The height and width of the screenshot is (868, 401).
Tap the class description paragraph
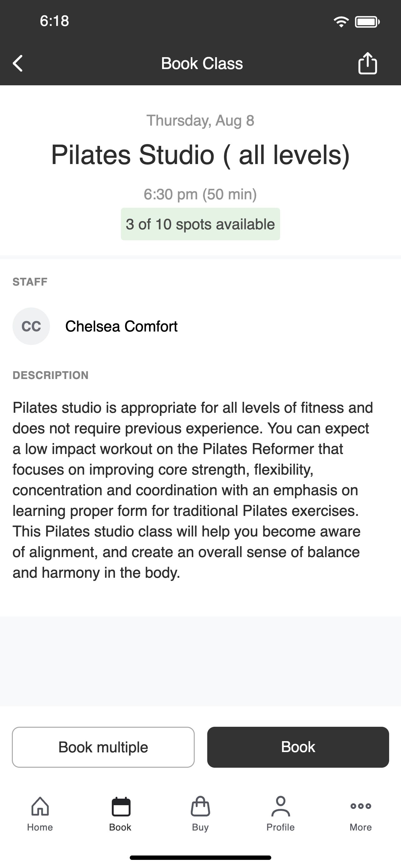coord(193,490)
